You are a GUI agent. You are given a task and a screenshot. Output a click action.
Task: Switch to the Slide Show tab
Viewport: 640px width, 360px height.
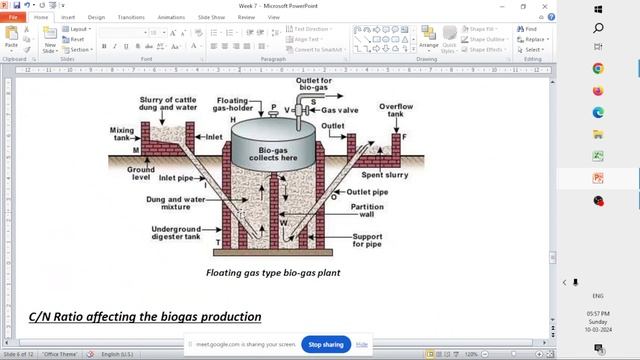coord(211,18)
